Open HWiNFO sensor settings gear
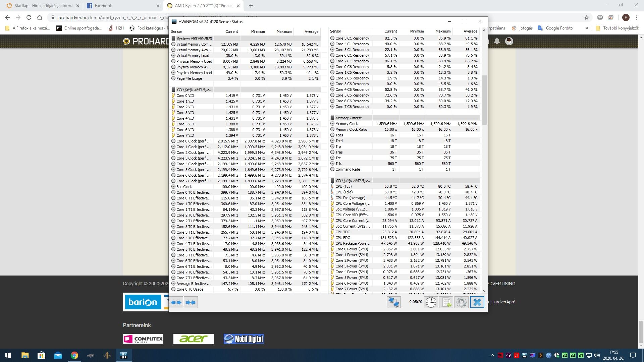The width and height of the screenshot is (644, 362). tap(462, 302)
